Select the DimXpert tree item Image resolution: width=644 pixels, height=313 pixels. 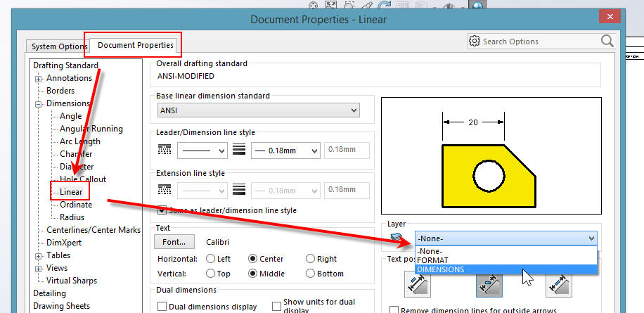point(64,243)
